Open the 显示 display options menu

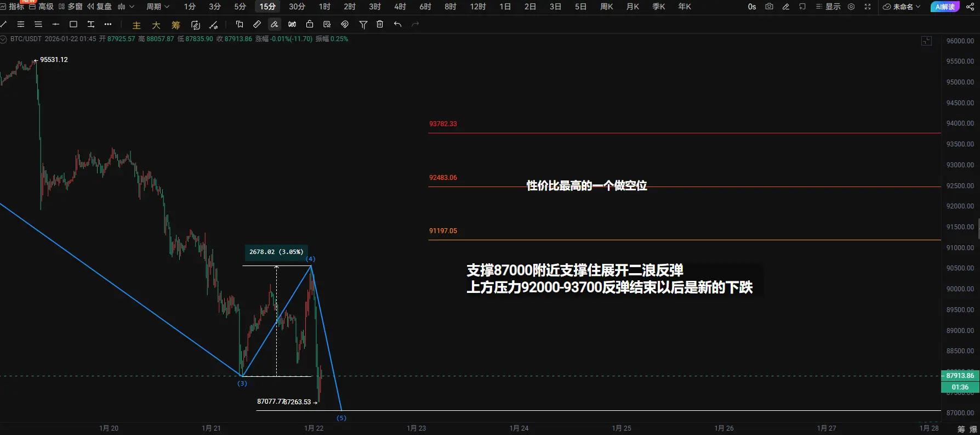pyautogui.click(x=828, y=7)
